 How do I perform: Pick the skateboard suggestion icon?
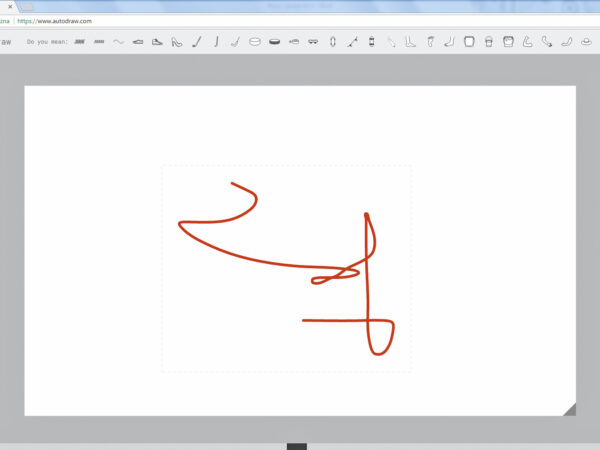coord(313,42)
